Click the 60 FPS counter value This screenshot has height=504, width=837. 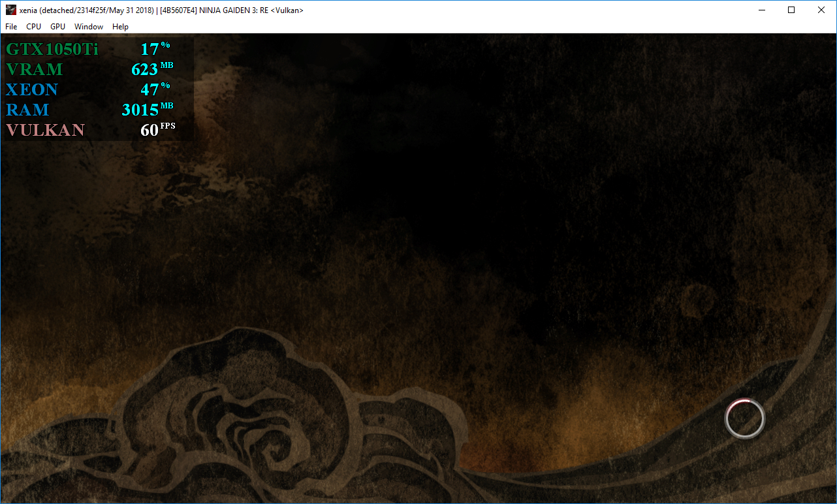coord(158,129)
